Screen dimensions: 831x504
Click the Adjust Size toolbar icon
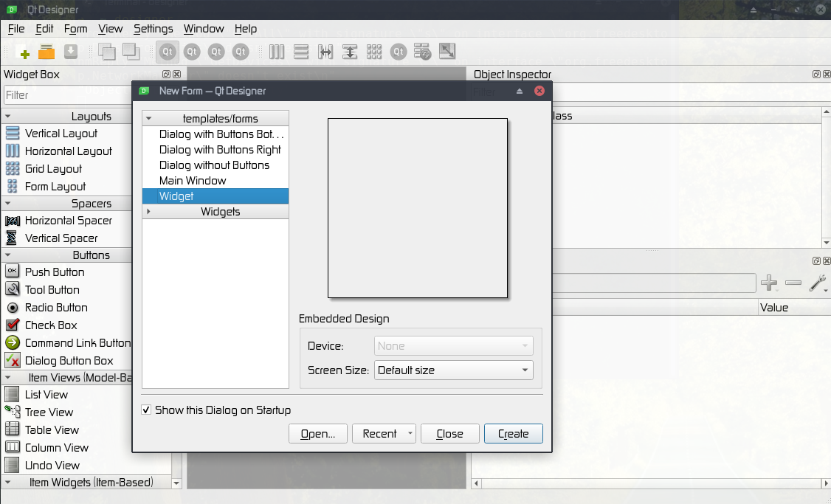tap(446, 52)
